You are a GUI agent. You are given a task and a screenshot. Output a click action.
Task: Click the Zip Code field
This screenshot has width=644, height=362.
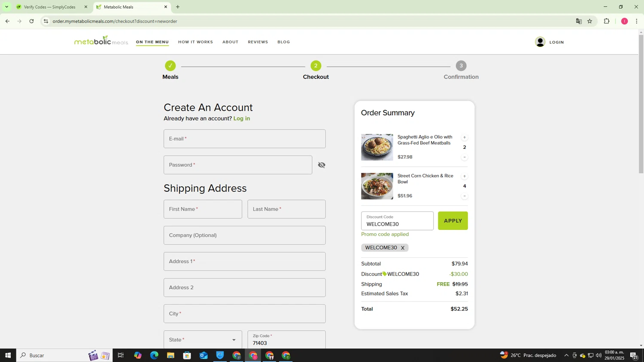286,340
